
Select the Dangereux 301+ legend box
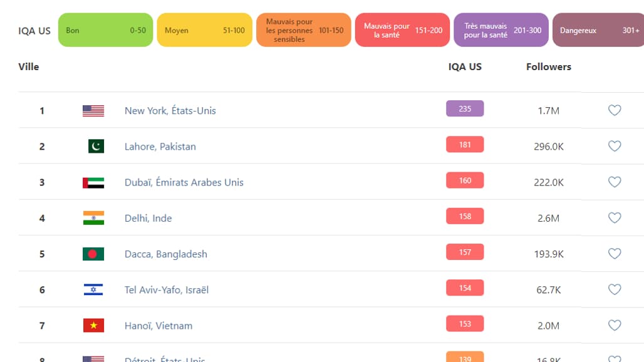pos(598,30)
